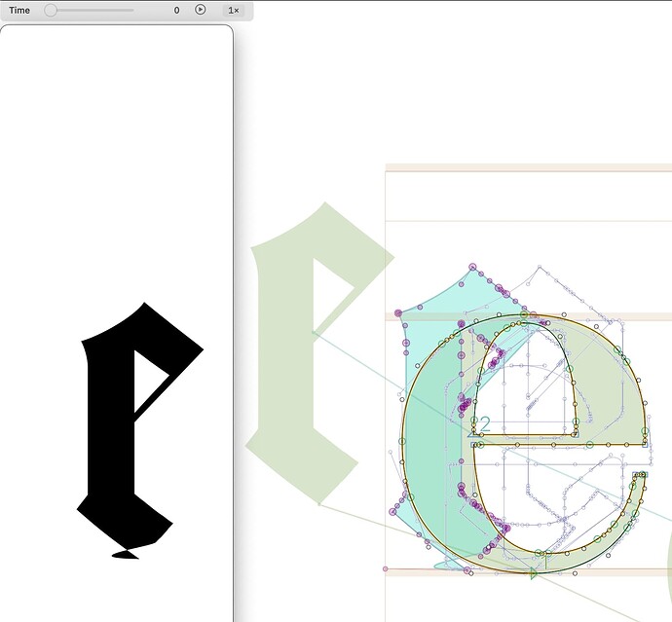Viewport: 672px width, 622px height.
Task: Select the purple node at far left on baseline
Action: tap(386, 568)
